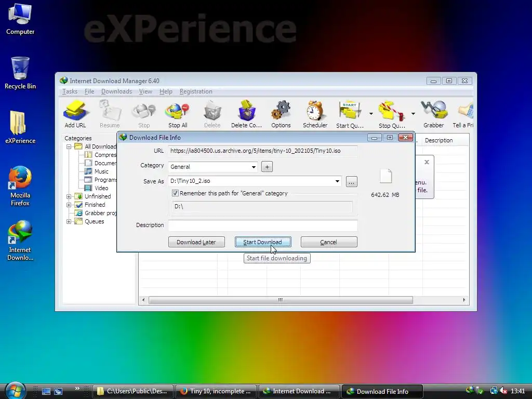This screenshot has width=532, height=399.
Task: Switch to C:\Users\Public taskbar button
Action: (133, 391)
